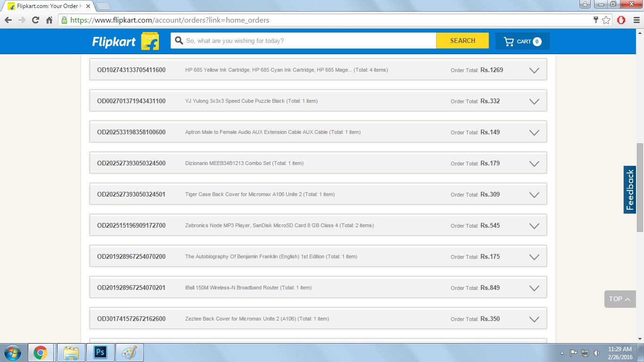
Task: Expand the iBall Wireless-N Router order
Action: tap(534, 288)
